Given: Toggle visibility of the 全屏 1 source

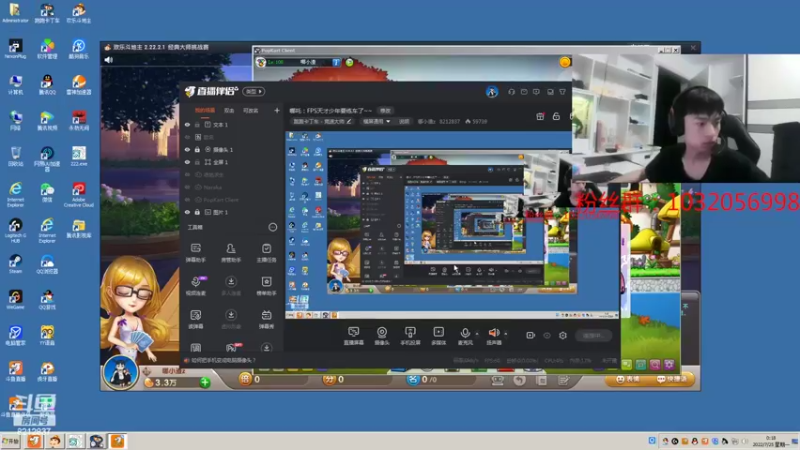Looking at the screenshot, I should point(187,162).
